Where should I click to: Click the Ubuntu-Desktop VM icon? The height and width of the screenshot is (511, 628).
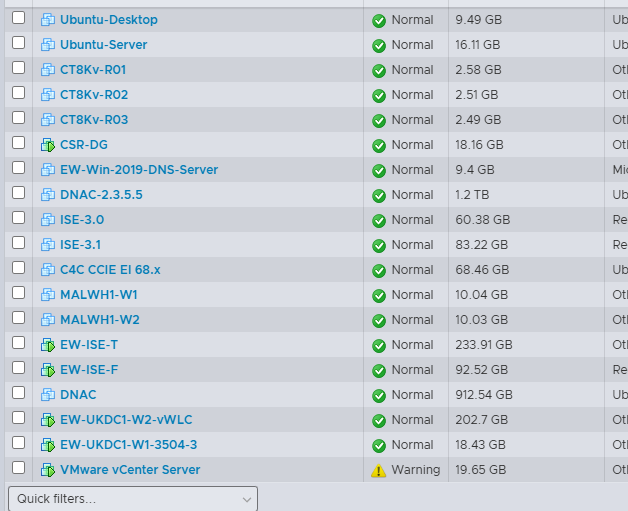pyautogui.click(x=48, y=20)
